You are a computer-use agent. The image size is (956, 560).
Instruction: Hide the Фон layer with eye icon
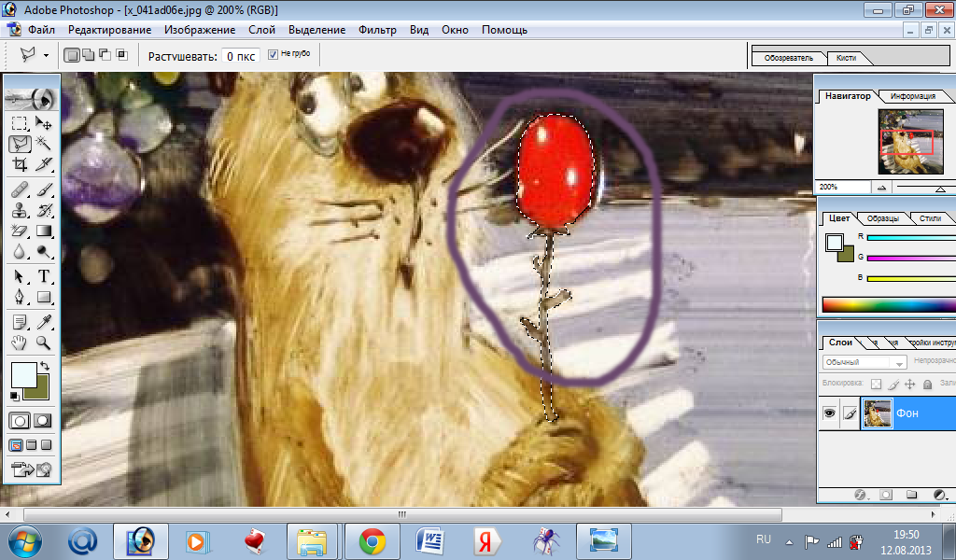point(830,413)
